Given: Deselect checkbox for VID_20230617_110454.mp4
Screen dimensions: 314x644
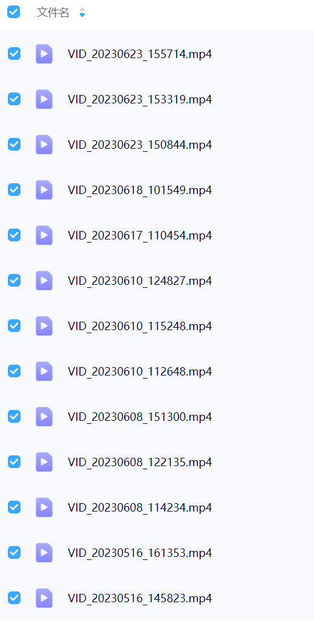Looking at the screenshot, I should 14,235.
